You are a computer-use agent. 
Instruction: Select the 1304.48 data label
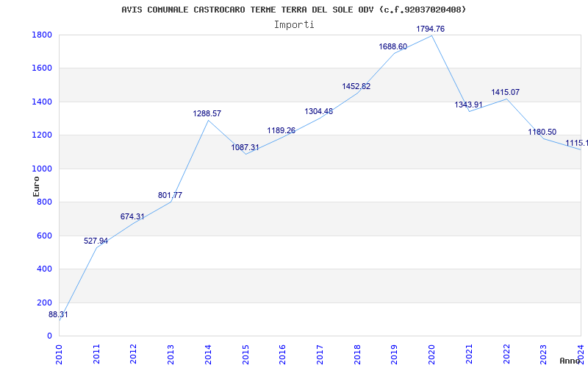pos(319,112)
